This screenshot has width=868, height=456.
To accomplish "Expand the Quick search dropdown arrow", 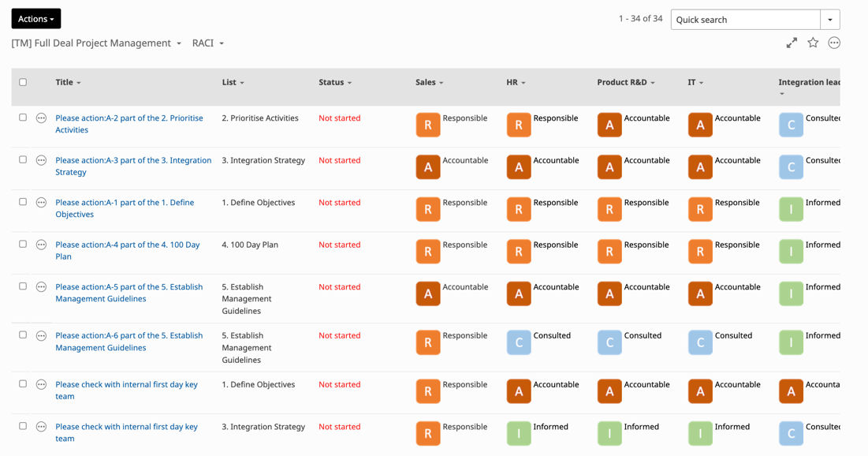I will coord(830,20).
